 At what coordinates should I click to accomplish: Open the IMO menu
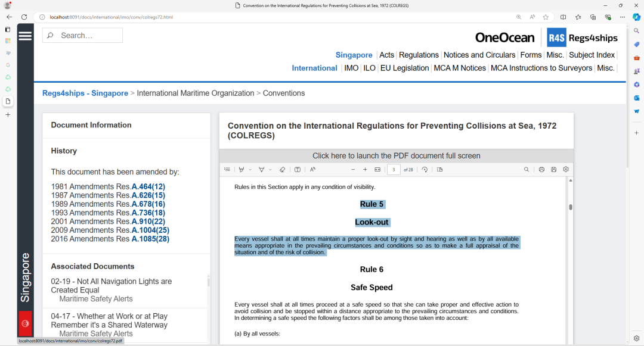[351, 68]
